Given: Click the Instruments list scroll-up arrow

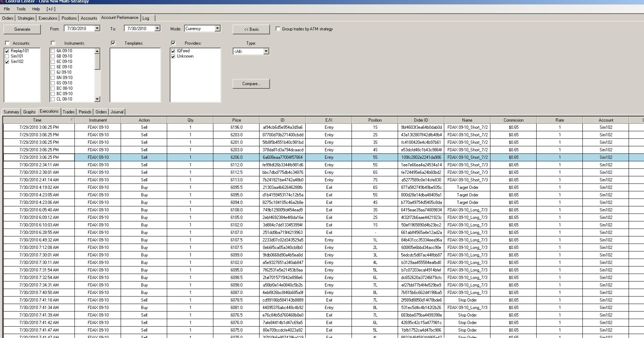Looking at the screenshot, I should tap(97, 51).
